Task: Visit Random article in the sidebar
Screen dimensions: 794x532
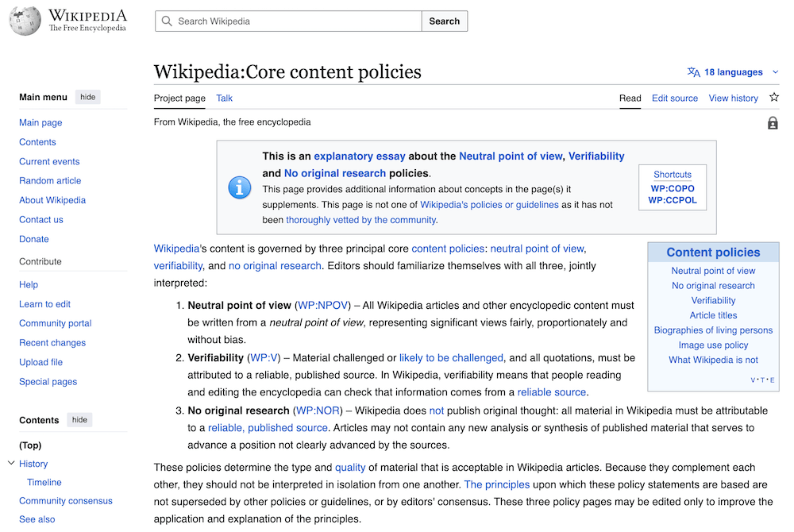Action: pos(50,180)
